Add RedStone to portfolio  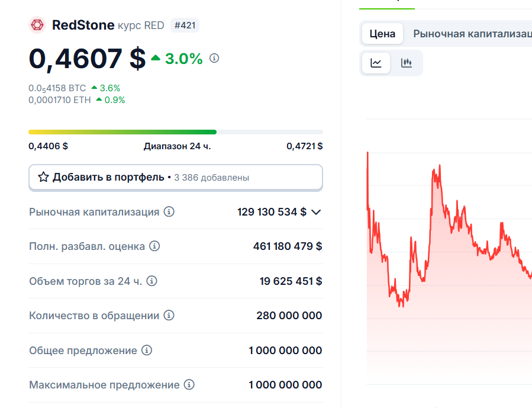pyautogui.click(x=175, y=177)
